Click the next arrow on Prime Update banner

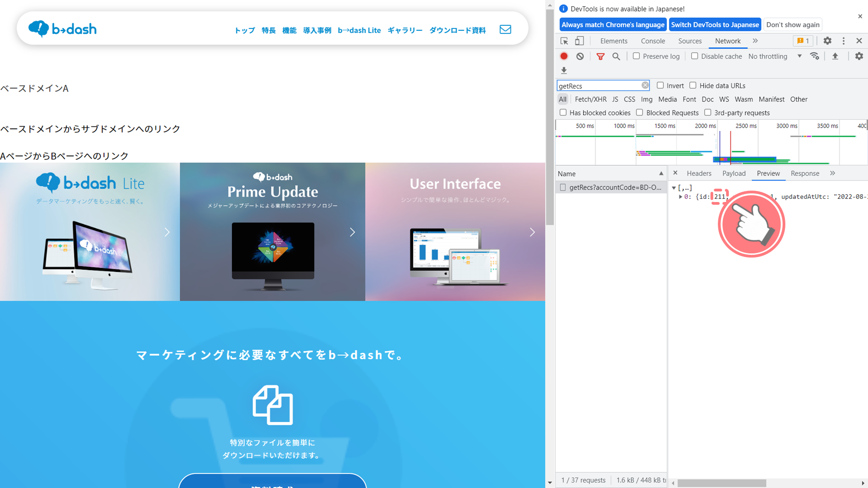click(352, 232)
